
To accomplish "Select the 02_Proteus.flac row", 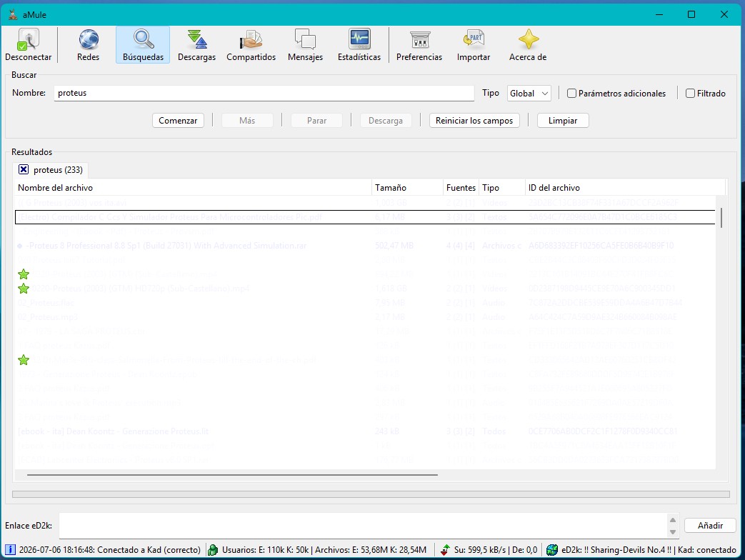I will (365, 303).
